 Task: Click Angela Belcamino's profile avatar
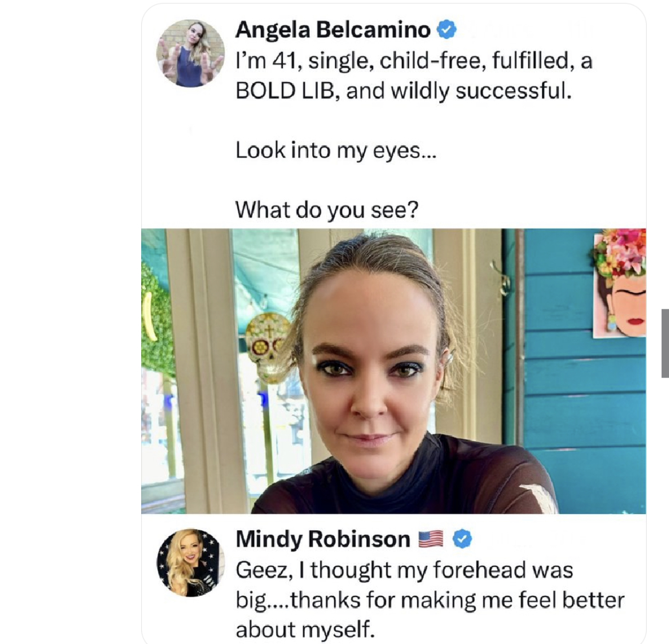point(190,53)
